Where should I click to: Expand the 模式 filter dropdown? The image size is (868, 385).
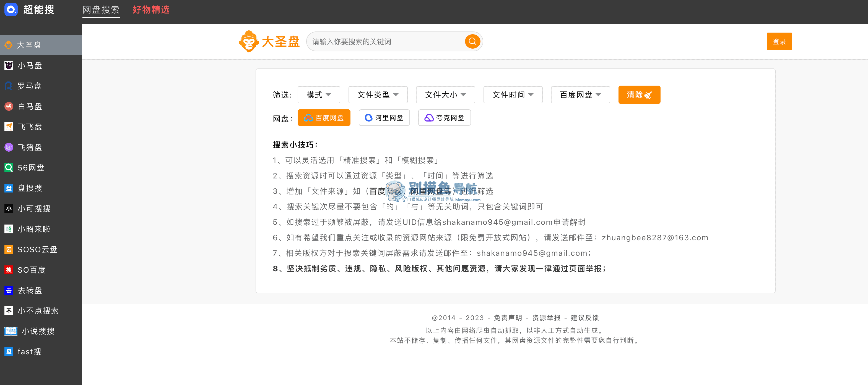[318, 95]
